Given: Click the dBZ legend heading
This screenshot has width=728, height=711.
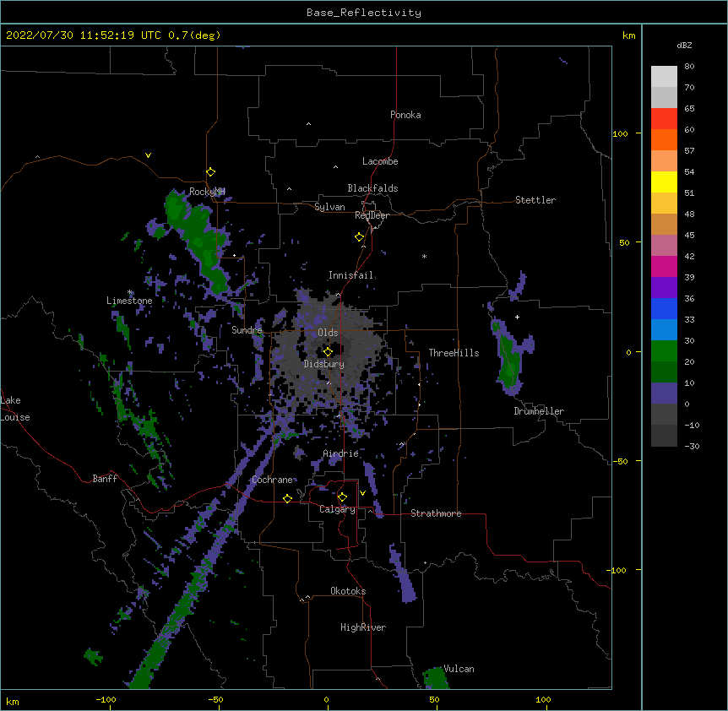Looking at the screenshot, I should 684,46.
